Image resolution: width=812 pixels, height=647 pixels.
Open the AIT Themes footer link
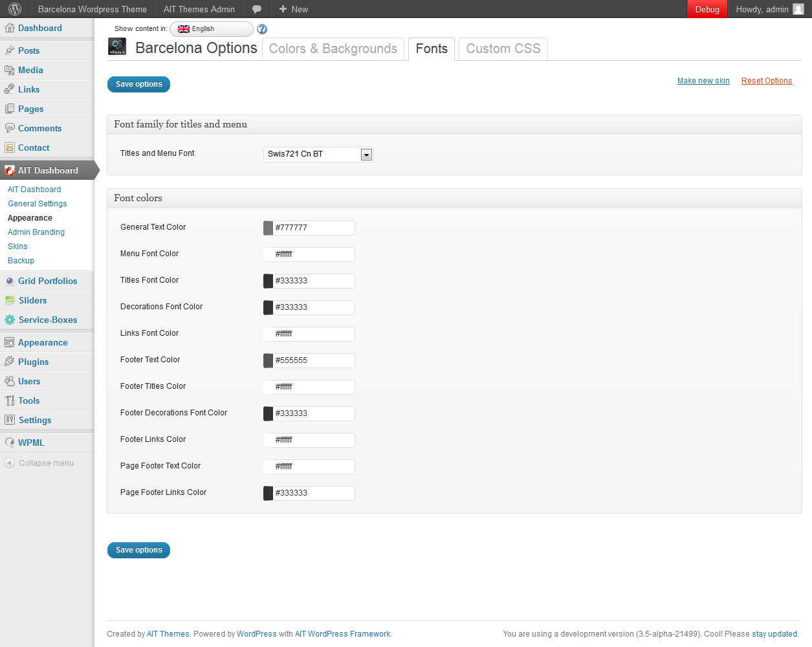point(168,634)
